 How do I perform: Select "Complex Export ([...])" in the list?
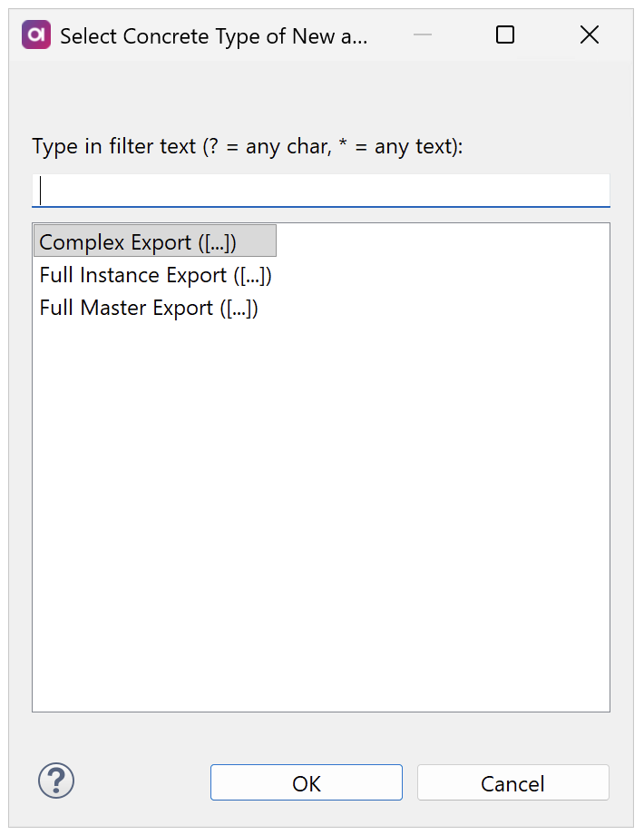[136, 241]
